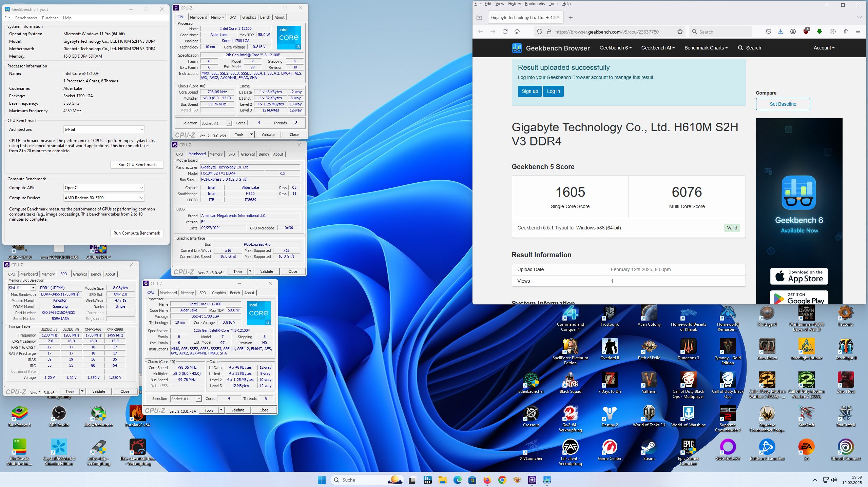The width and height of the screenshot is (868, 487).
Task: Select the MSI Afterburner desktop icon
Action: point(98,416)
